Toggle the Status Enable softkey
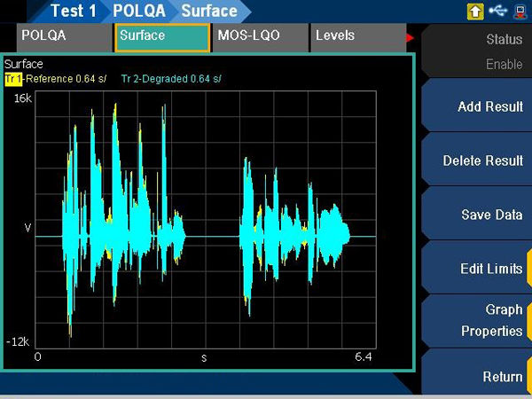 [477, 52]
